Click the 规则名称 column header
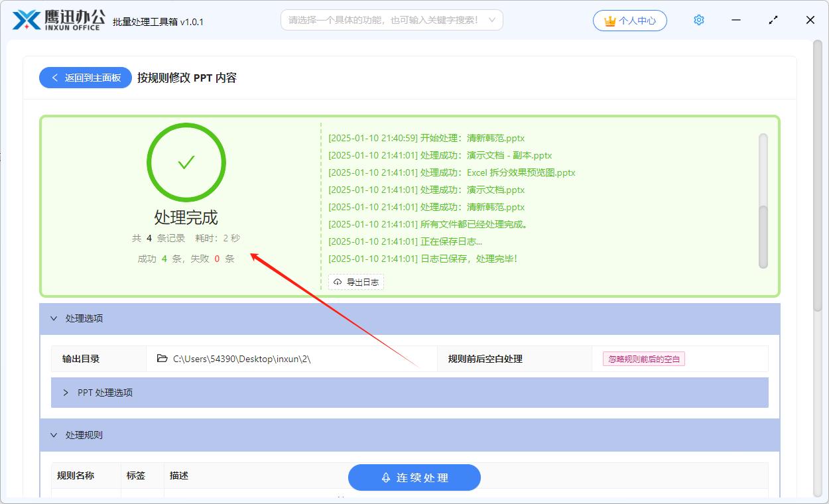829x504 pixels. pyautogui.click(x=76, y=475)
